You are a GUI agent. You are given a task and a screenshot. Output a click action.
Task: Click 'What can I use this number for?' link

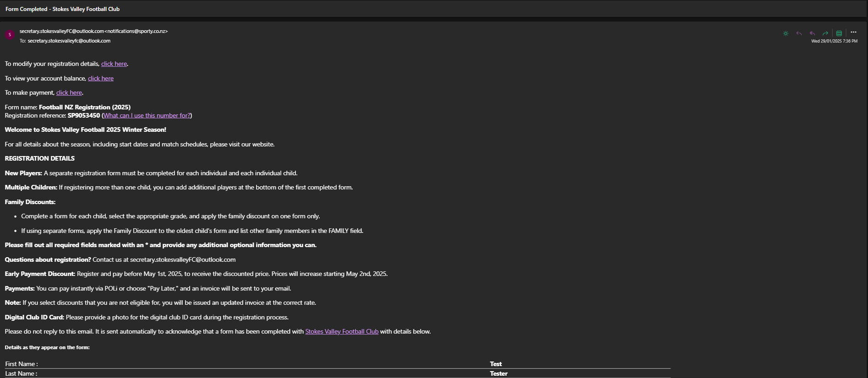pyautogui.click(x=147, y=116)
